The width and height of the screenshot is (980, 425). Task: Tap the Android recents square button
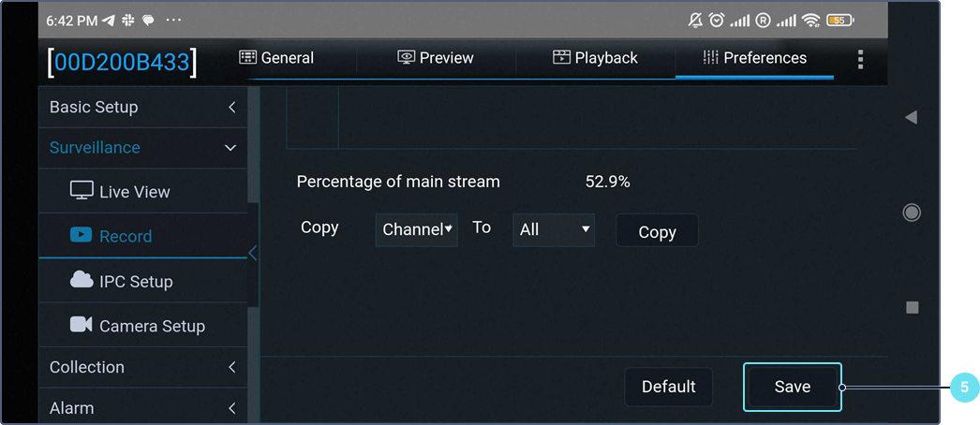pos(912,307)
